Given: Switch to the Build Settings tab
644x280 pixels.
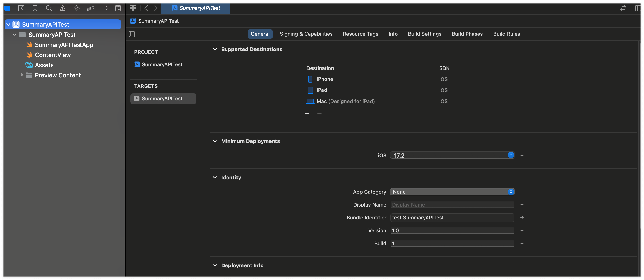Looking at the screenshot, I should 425,34.
